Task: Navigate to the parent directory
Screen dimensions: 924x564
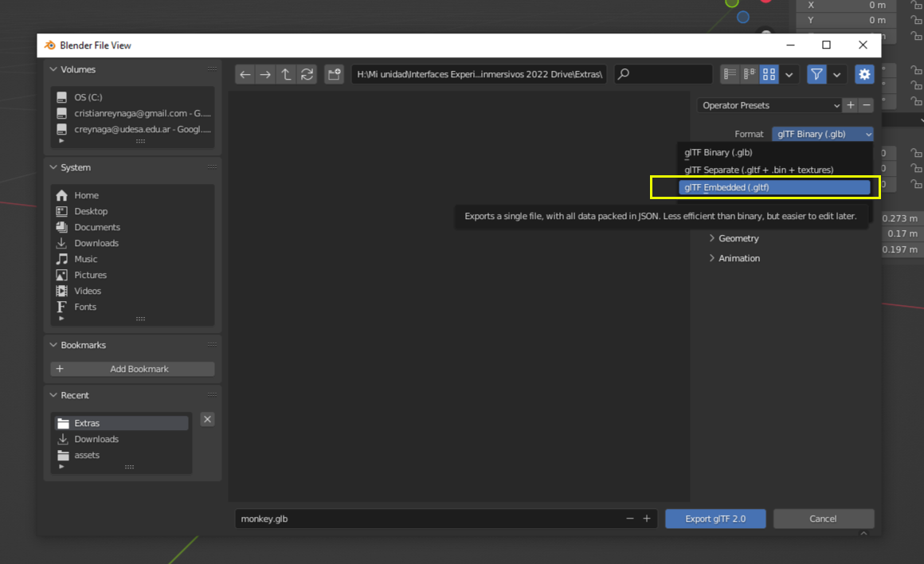Action: click(286, 74)
